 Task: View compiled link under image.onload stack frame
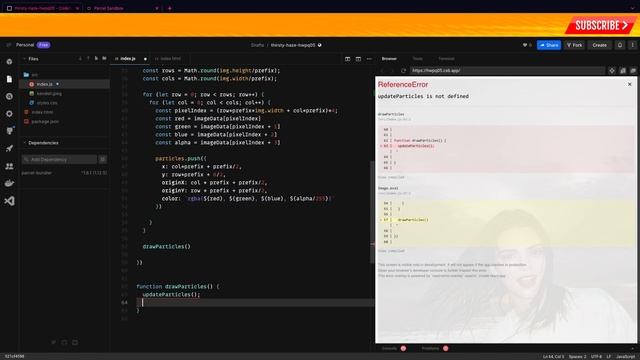click(x=391, y=251)
